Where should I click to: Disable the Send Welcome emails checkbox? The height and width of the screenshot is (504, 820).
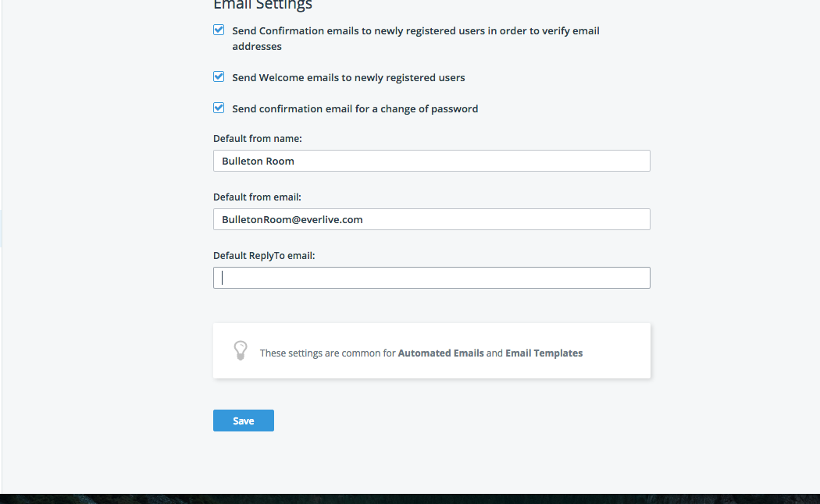point(219,77)
